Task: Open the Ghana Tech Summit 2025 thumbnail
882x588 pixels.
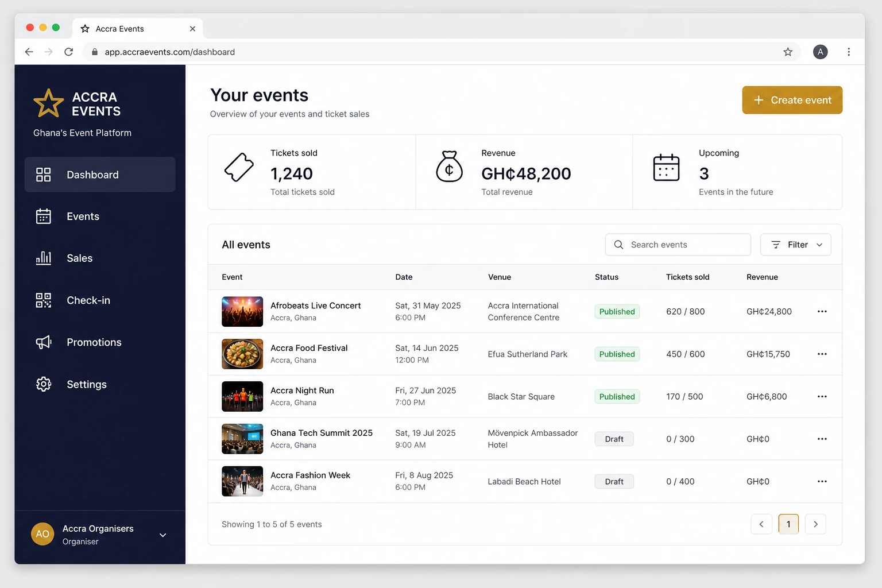Action: pyautogui.click(x=242, y=439)
